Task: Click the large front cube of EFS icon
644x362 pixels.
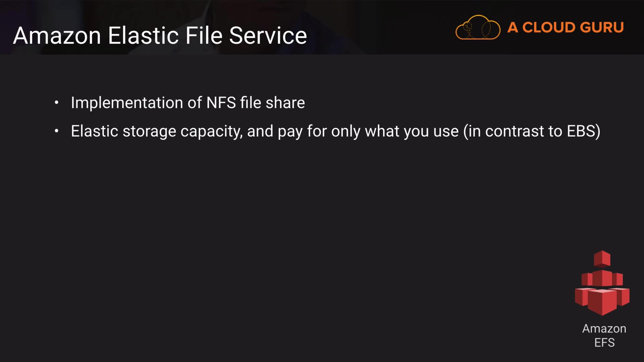Action: [602, 302]
